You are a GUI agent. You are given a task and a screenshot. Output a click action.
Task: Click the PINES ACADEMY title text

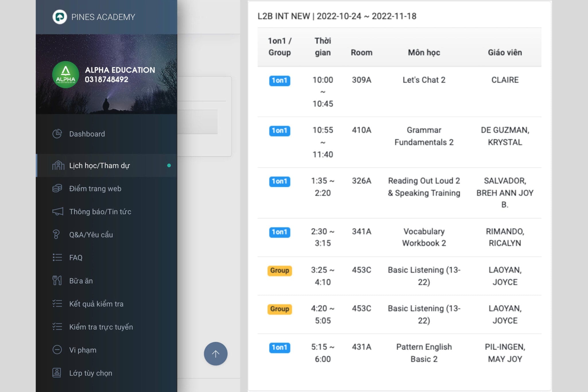(x=103, y=17)
